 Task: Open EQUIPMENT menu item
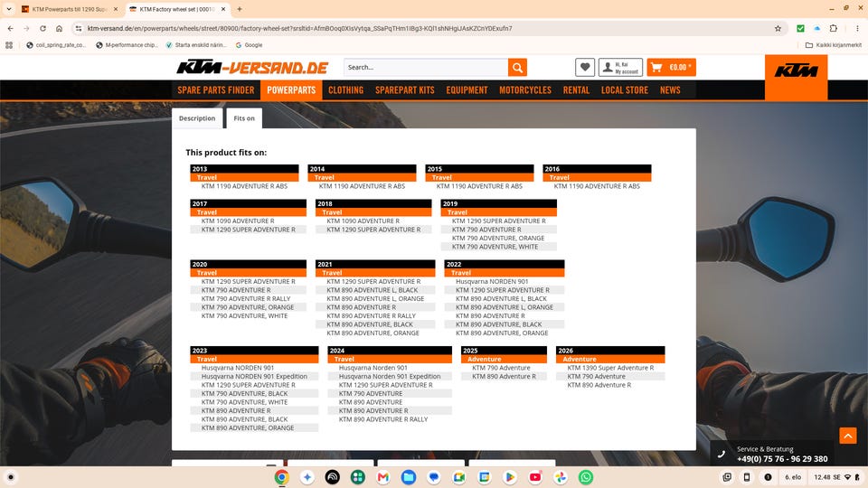coord(467,90)
